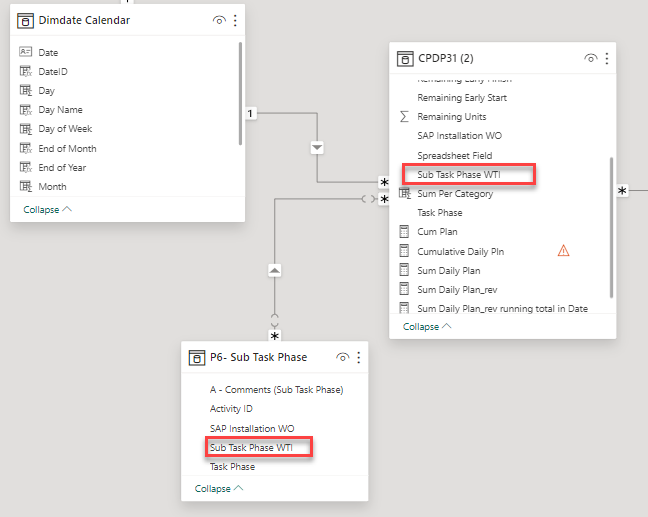Click the Day Name column icon
Viewport: 648px width, 517px height.
pos(26,110)
